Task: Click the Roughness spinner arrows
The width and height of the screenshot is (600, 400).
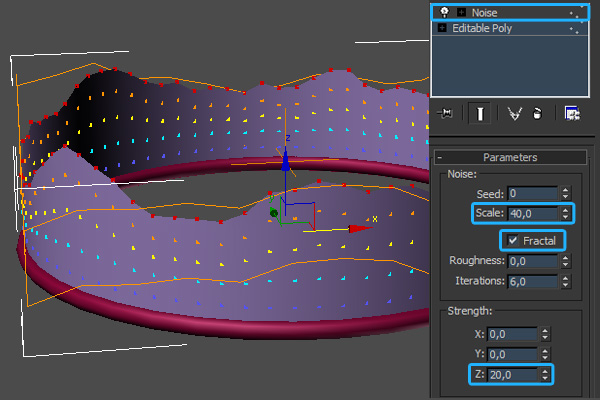Action: (x=565, y=260)
